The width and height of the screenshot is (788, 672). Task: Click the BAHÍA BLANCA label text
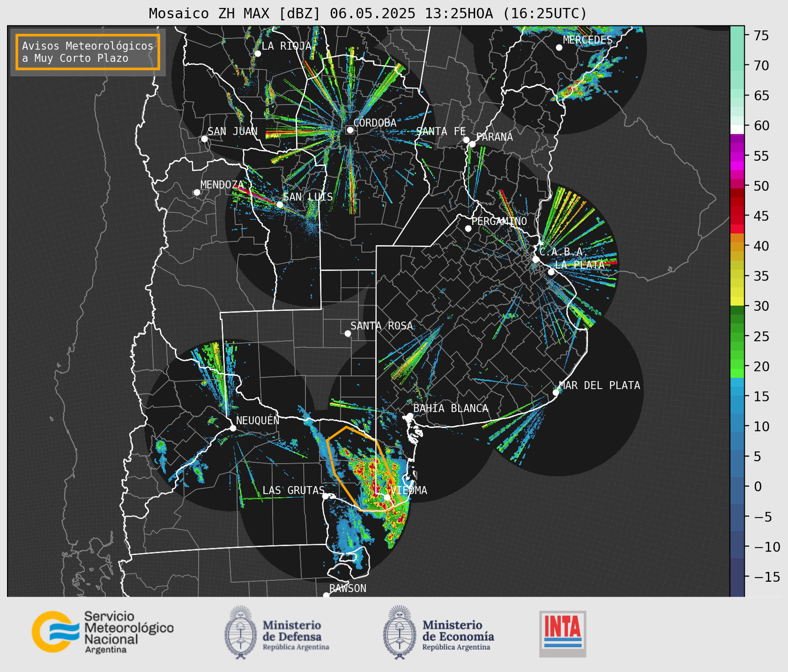click(451, 408)
